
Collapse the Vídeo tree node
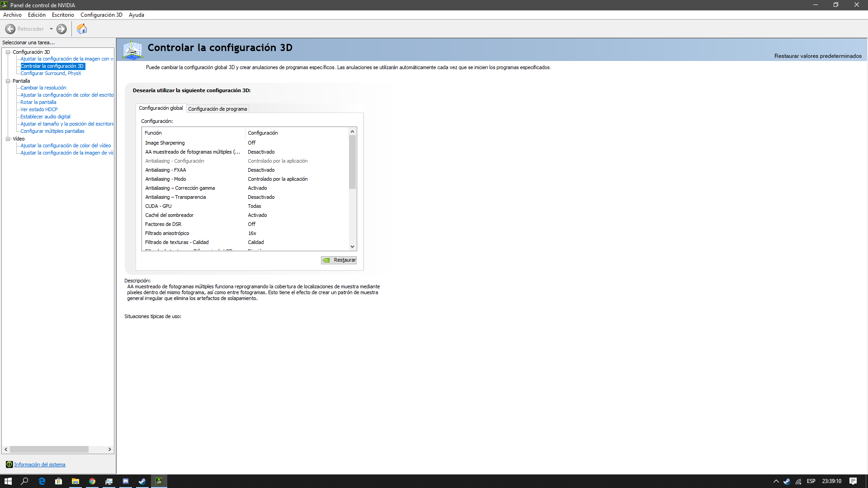pos(8,139)
